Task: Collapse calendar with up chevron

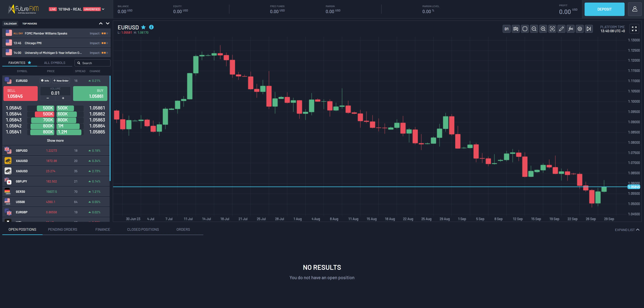Action: [101, 24]
